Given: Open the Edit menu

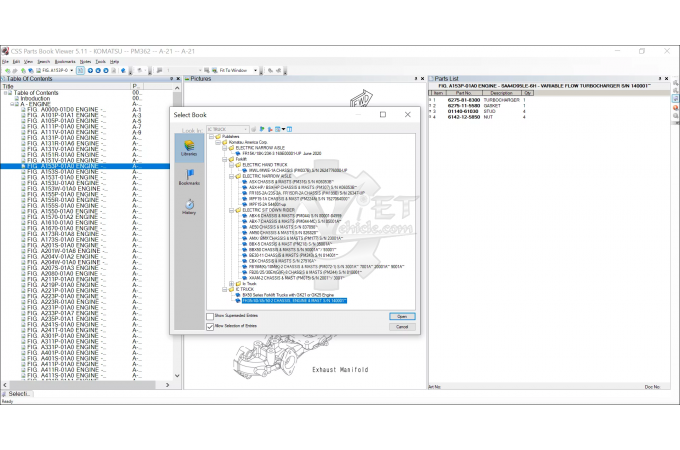Looking at the screenshot, I should pyautogui.click(x=16, y=62).
